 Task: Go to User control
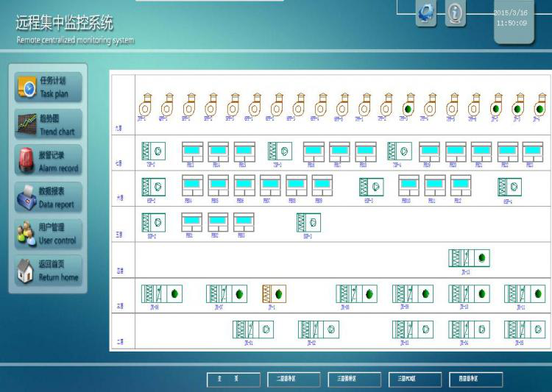tap(49, 233)
